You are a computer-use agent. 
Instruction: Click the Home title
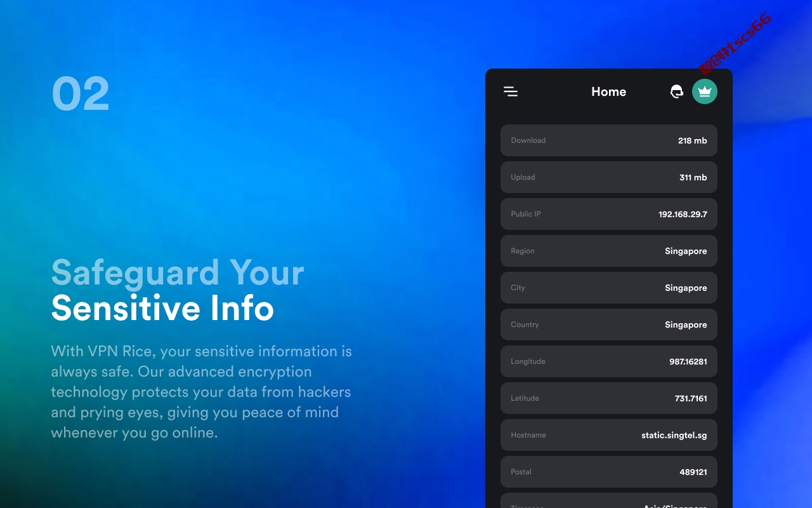point(608,92)
